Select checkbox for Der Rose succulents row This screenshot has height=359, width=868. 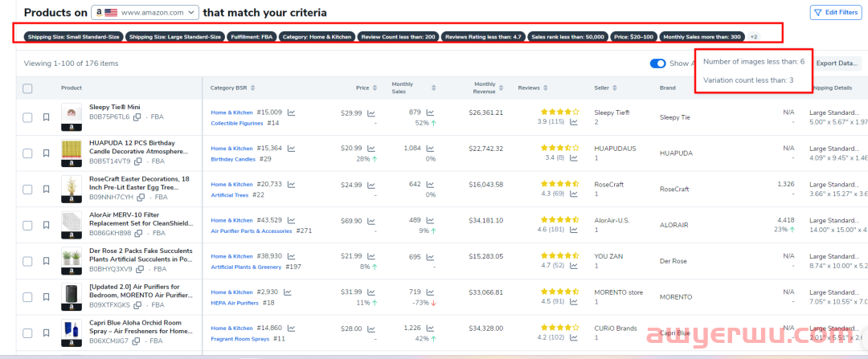tap(27, 261)
